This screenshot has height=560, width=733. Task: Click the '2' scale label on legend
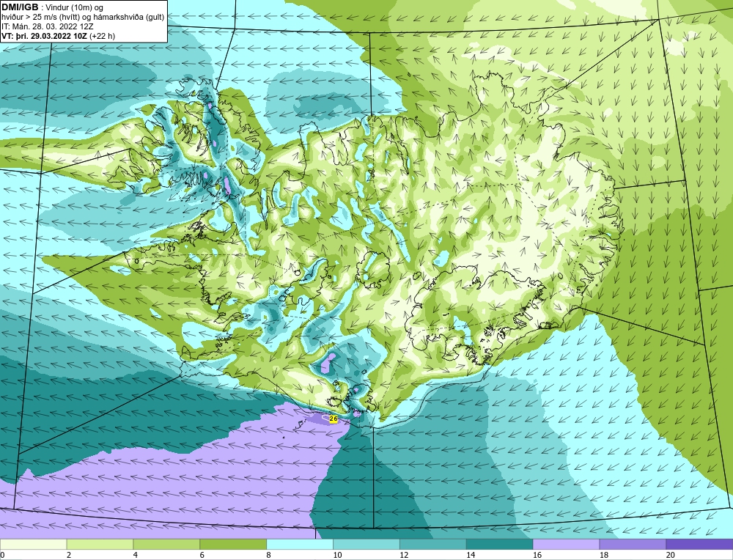coord(69,555)
